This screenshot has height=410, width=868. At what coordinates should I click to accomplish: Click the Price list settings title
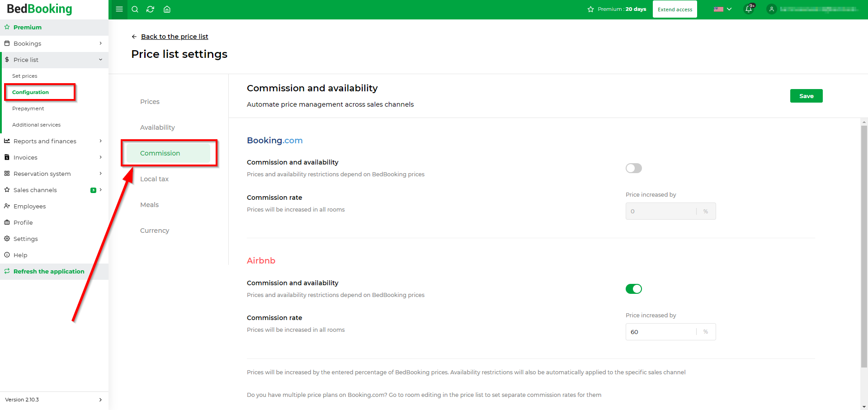(x=179, y=54)
